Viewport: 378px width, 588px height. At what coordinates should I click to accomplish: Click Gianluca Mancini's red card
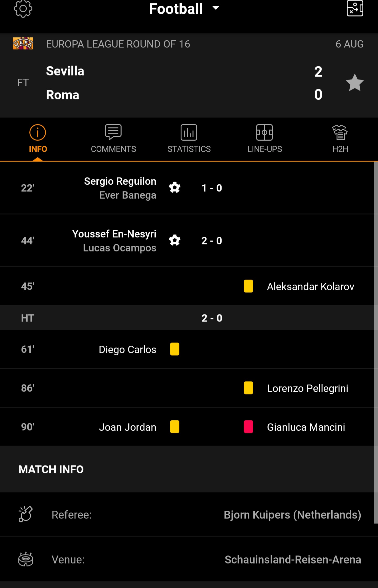pos(248,427)
